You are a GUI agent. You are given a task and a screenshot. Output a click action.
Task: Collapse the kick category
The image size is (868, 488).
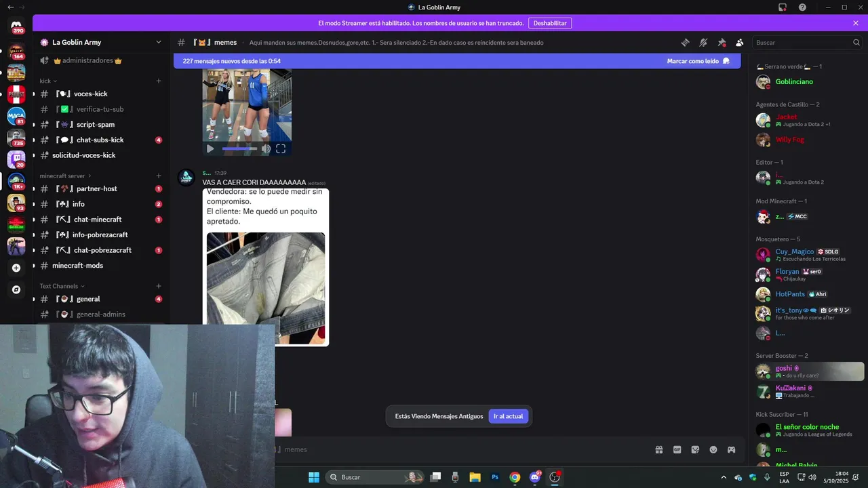(47, 81)
